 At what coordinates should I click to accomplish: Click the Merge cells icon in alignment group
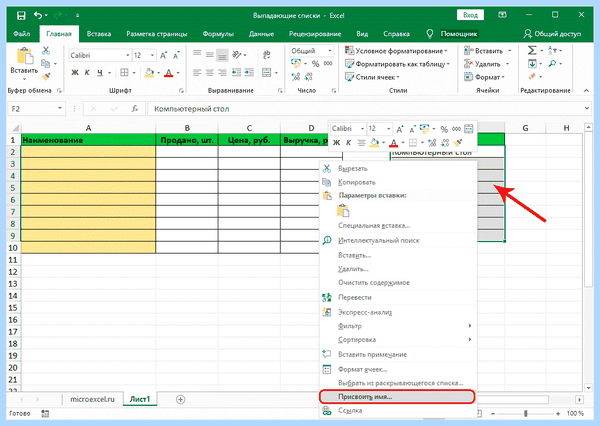267,72
